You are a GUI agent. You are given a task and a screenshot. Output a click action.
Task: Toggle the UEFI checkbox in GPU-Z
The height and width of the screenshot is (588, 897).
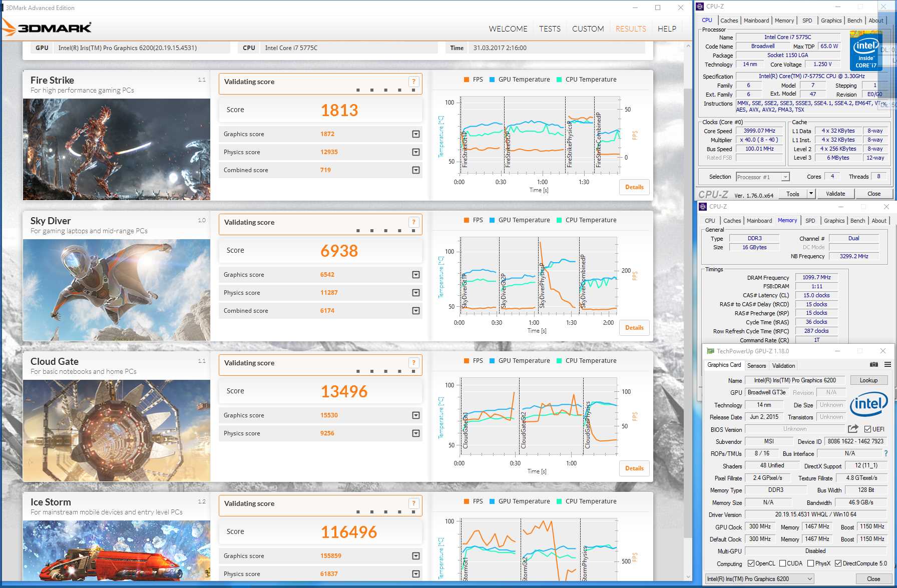867,429
